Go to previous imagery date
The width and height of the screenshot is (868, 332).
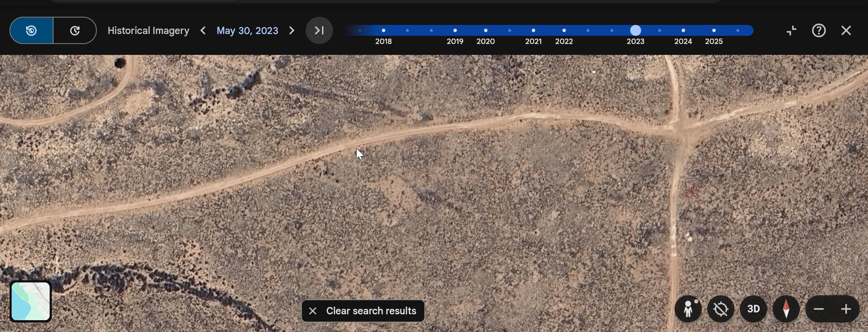click(x=203, y=30)
